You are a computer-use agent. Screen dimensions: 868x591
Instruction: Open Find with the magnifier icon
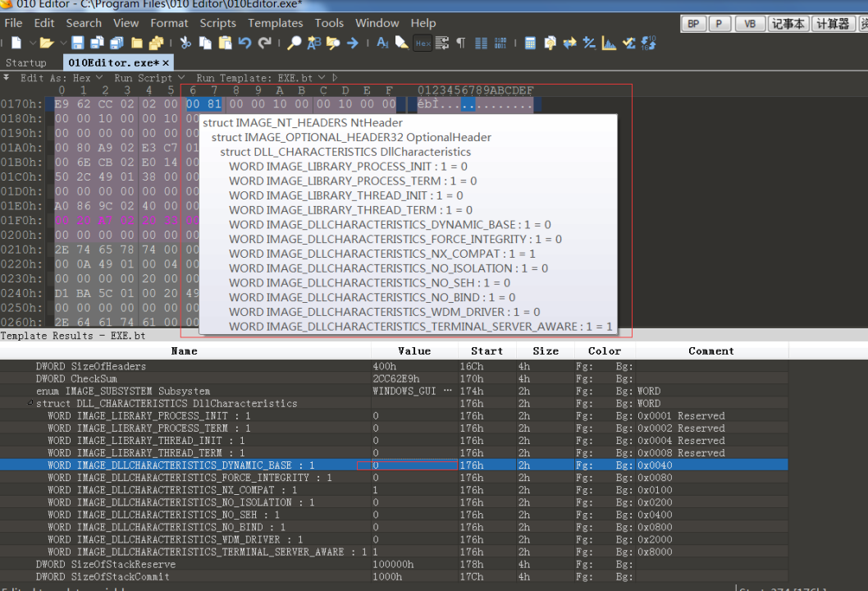pyautogui.click(x=294, y=43)
